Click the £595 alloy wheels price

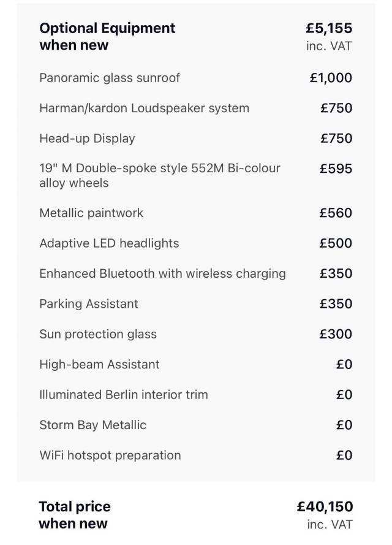336,169
